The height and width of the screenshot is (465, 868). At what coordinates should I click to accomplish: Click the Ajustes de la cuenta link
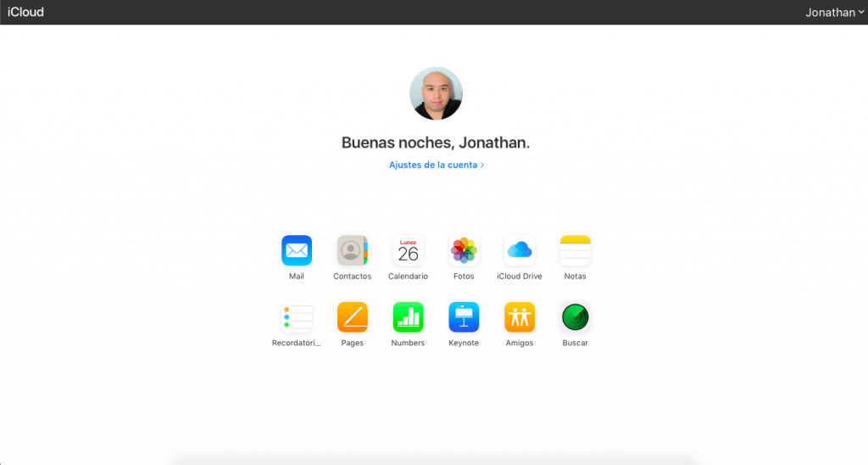coord(437,165)
